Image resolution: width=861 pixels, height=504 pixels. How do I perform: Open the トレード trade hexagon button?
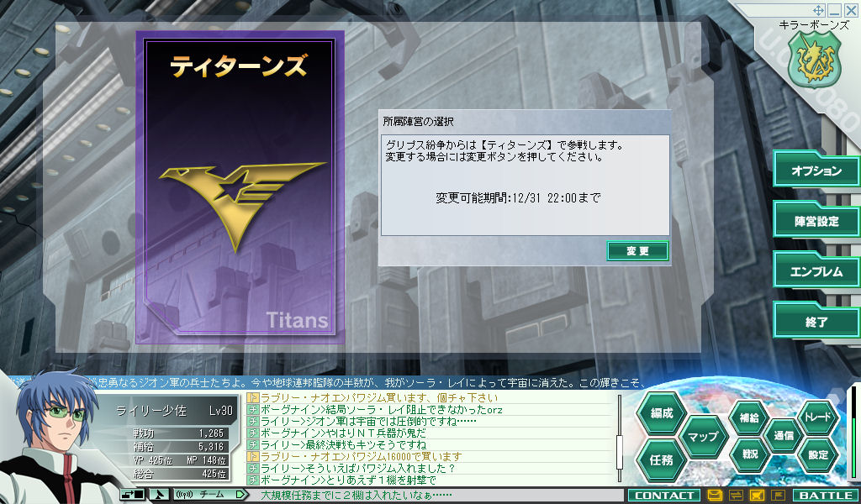(x=818, y=417)
